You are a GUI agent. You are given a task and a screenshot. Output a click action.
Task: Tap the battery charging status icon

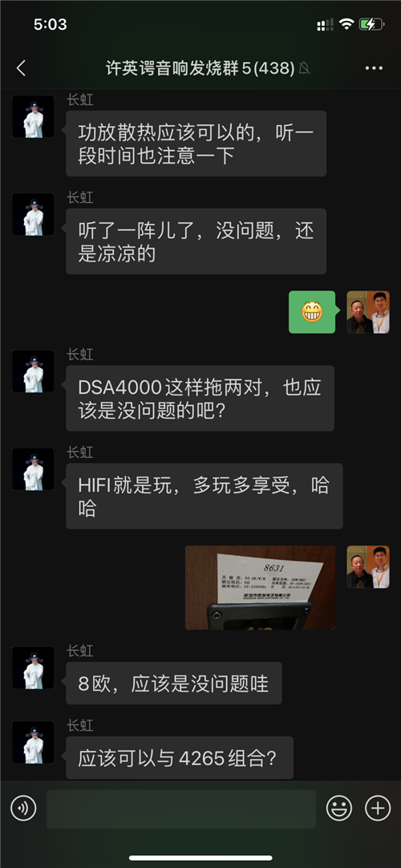[x=371, y=24]
